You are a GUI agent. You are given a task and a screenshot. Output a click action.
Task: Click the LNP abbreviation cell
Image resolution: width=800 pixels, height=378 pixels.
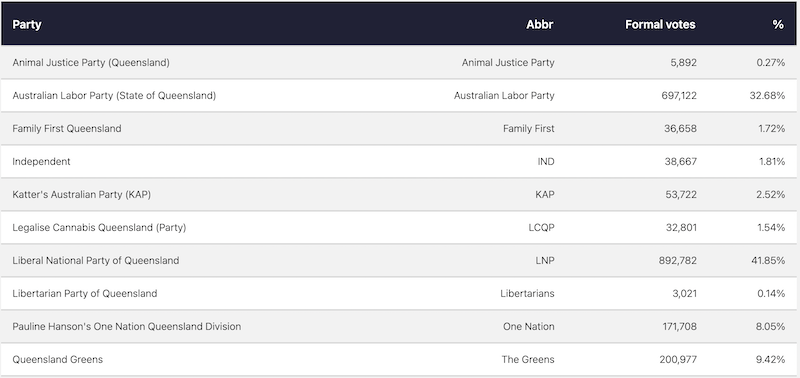pyautogui.click(x=545, y=260)
